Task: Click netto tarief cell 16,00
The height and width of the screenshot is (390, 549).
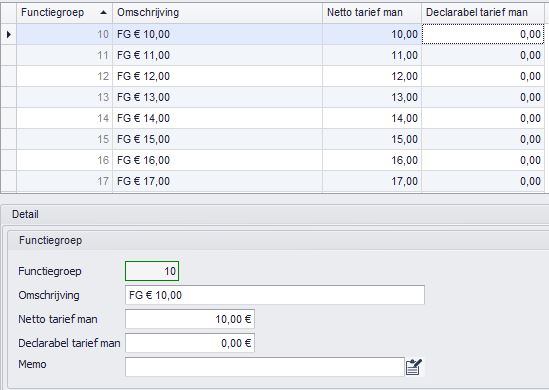Action: [x=372, y=160]
